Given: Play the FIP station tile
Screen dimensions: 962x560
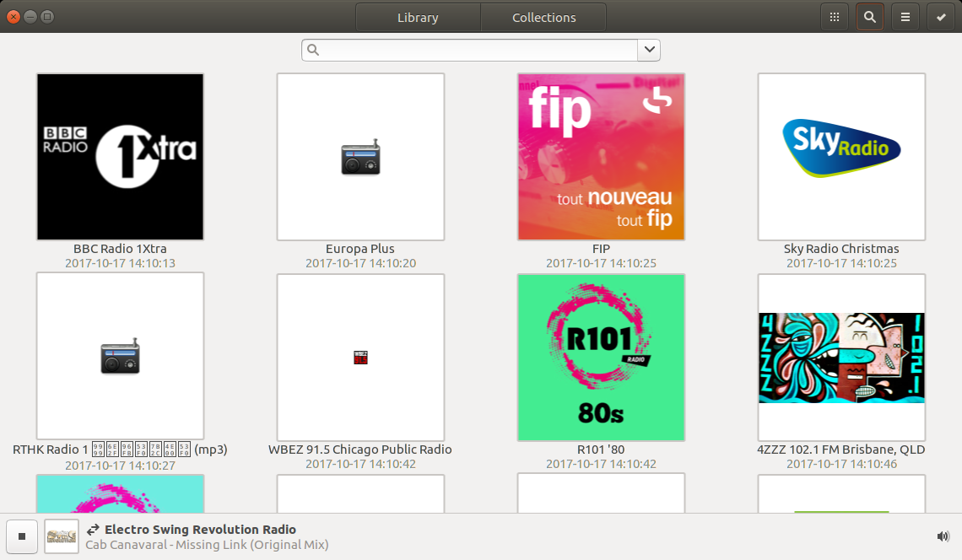Looking at the screenshot, I should pos(601,157).
